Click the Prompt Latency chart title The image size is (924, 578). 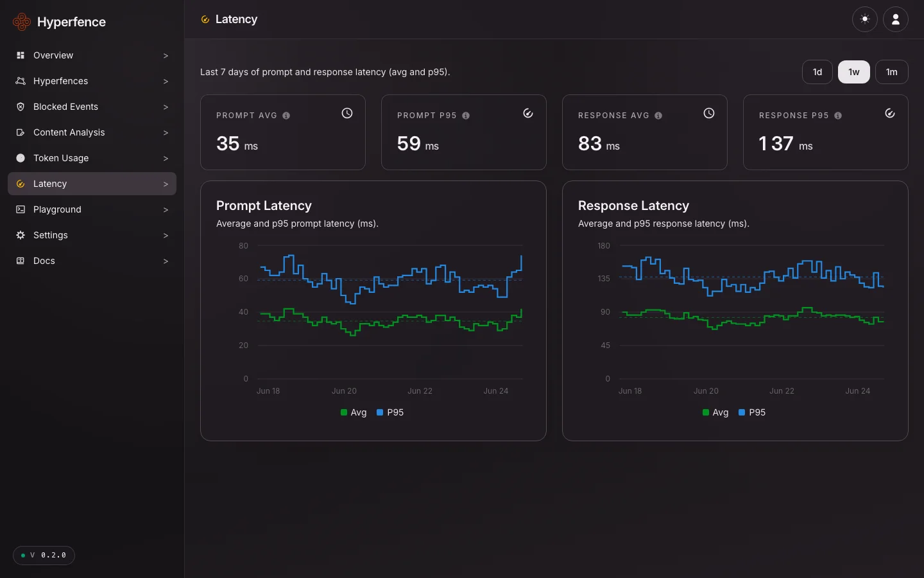(x=264, y=206)
